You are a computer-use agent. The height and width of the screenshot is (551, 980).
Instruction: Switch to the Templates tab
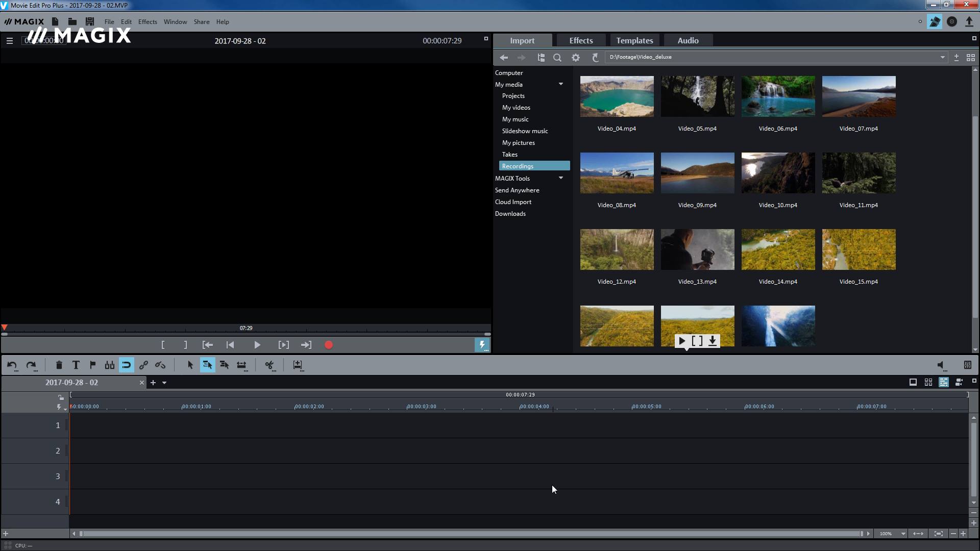[x=634, y=40]
